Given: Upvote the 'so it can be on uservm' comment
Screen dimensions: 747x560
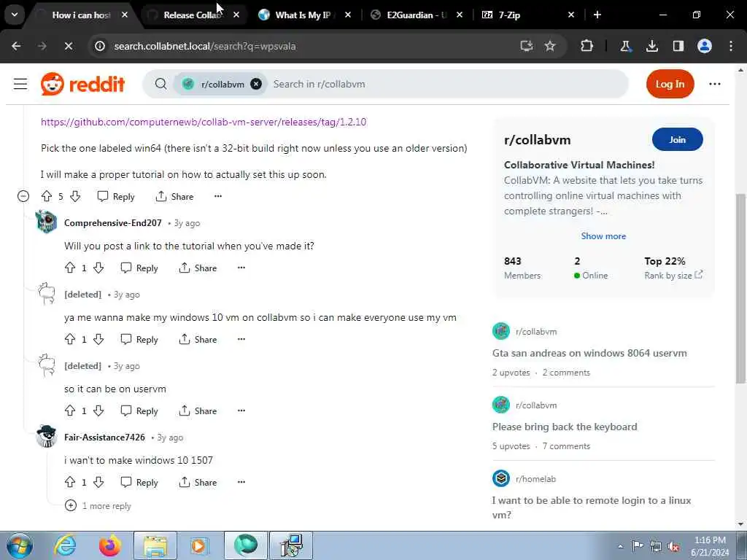Looking at the screenshot, I should [70, 411].
